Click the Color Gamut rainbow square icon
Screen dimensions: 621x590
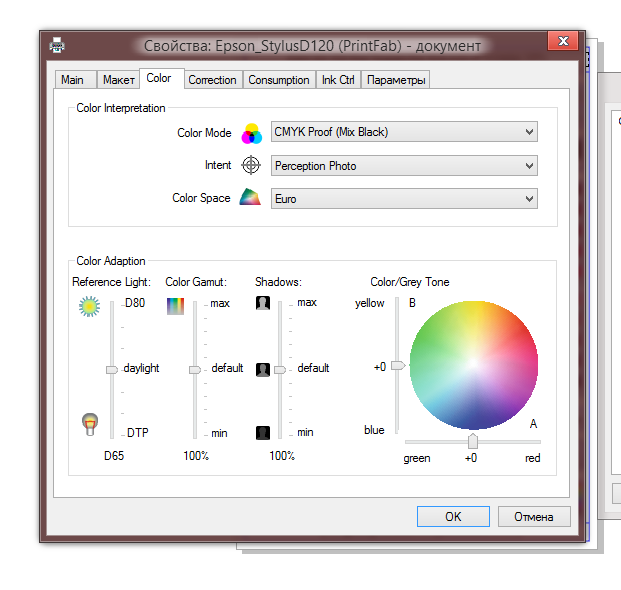tap(175, 306)
